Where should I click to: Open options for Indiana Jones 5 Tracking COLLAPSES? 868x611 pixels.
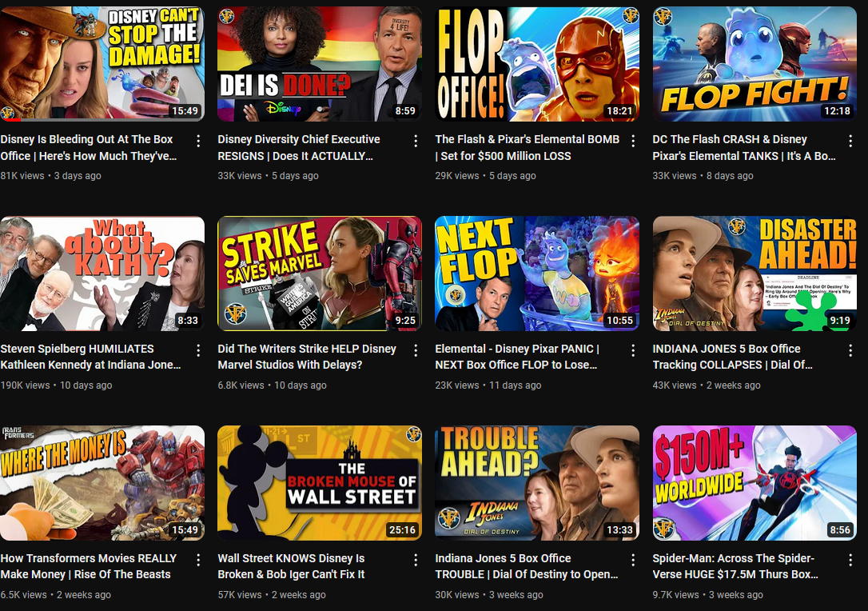pyautogui.click(x=850, y=350)
